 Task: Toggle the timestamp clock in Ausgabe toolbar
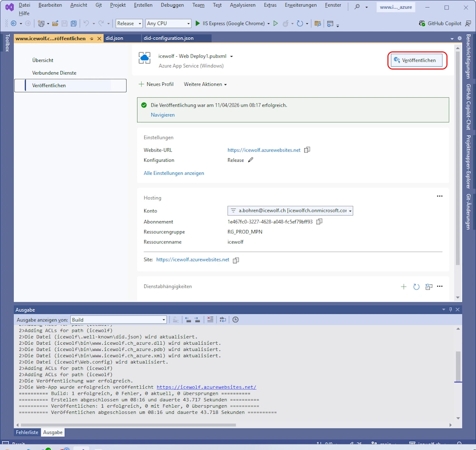pos(235,320)
